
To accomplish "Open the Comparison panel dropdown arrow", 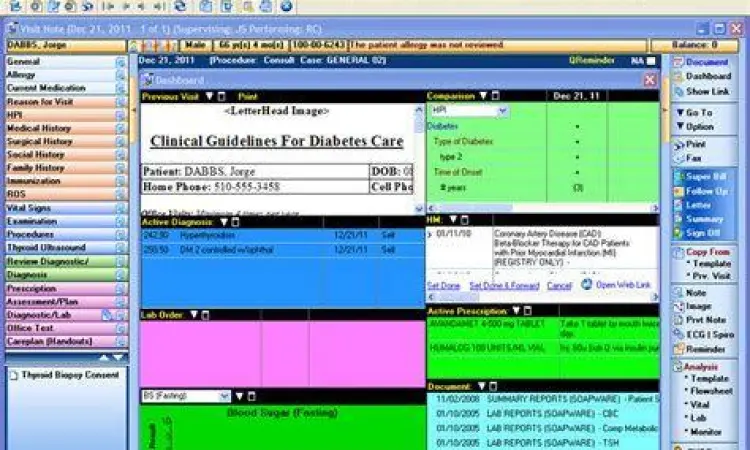I will pos(484,96).
